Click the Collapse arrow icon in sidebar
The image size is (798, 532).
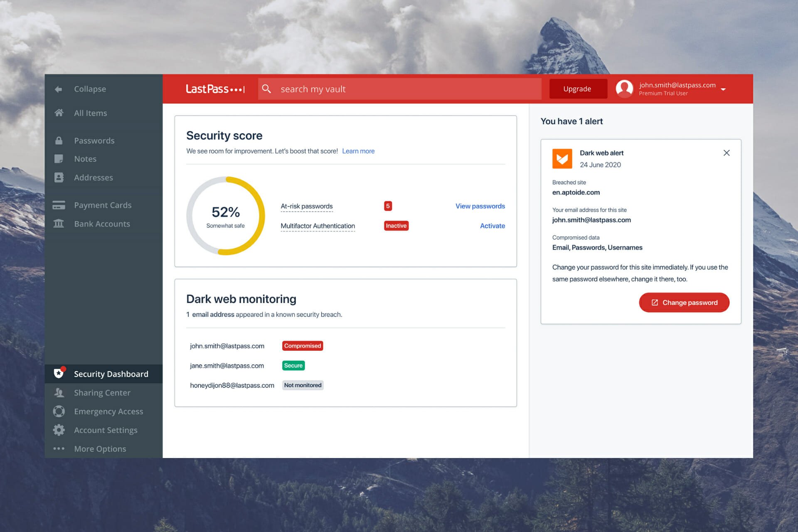(59, 89)
